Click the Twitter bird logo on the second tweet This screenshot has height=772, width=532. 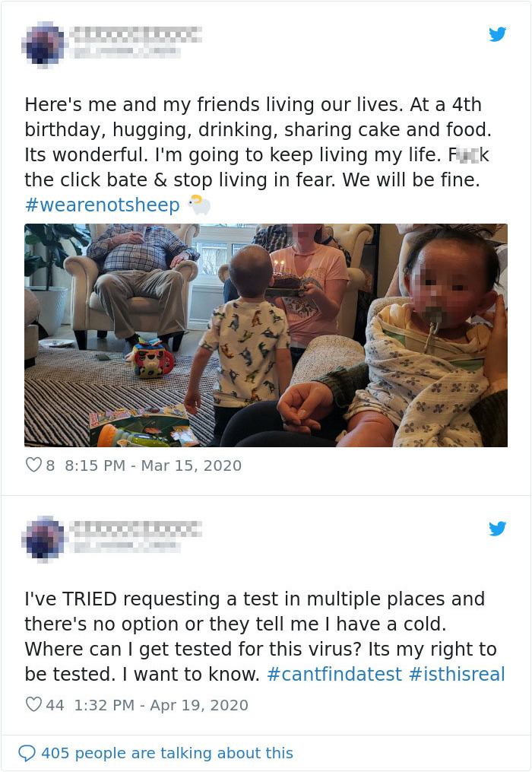coord(498,528)
